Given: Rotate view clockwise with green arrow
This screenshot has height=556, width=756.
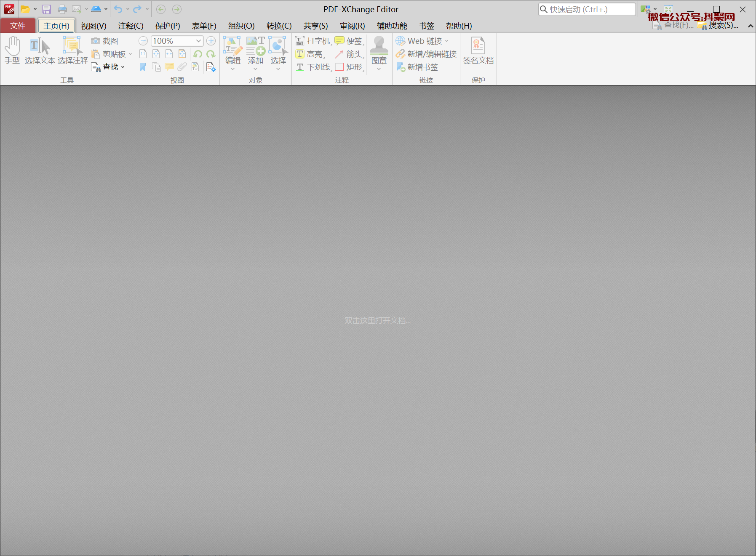Looking at the screenshot, I should [x=211, y=54].
